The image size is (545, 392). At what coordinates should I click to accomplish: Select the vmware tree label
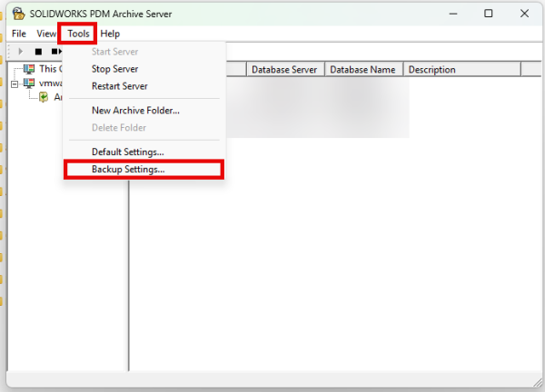tap(51, 83)
